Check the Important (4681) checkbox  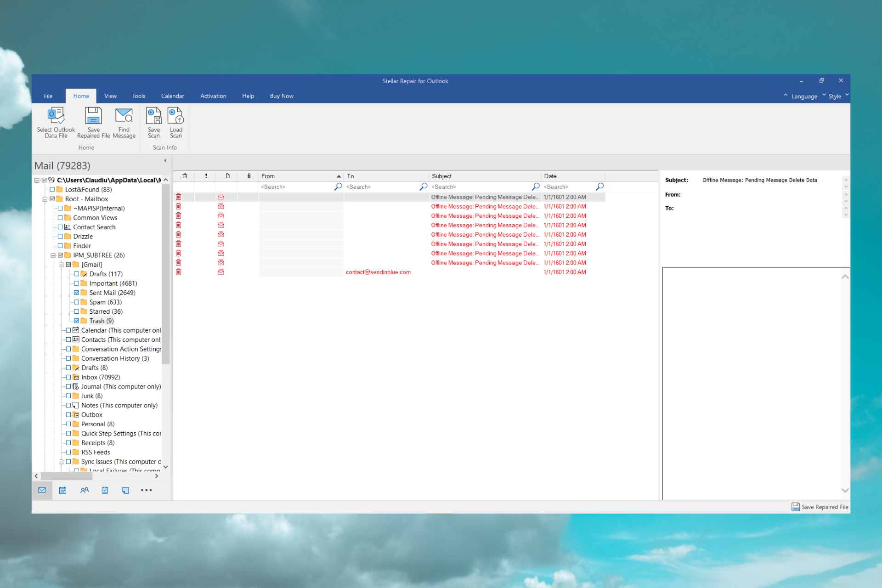77,283
